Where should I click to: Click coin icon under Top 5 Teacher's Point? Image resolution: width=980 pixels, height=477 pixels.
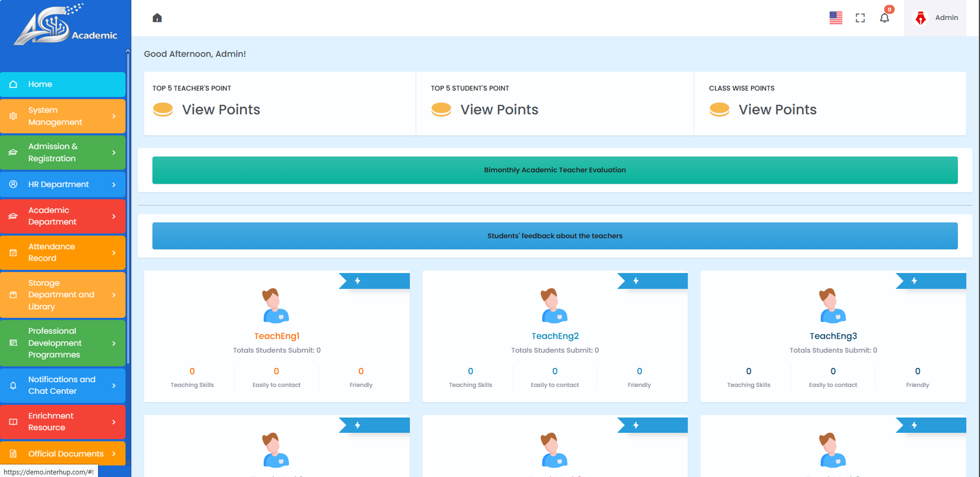point(163,110)
